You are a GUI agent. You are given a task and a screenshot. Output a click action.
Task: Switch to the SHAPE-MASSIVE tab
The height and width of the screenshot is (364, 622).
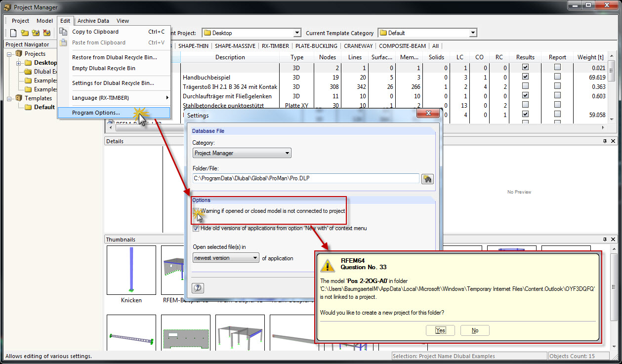[235, 46]
